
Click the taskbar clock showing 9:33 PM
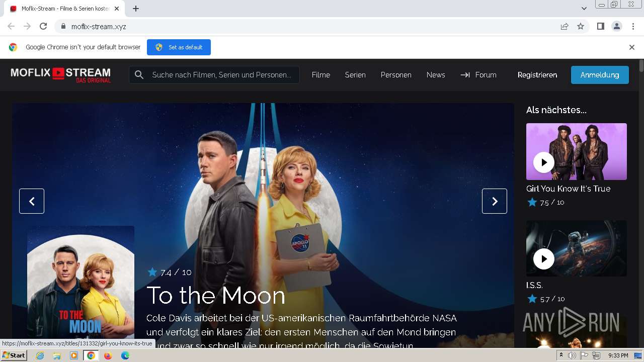click(x=618, y=355)
